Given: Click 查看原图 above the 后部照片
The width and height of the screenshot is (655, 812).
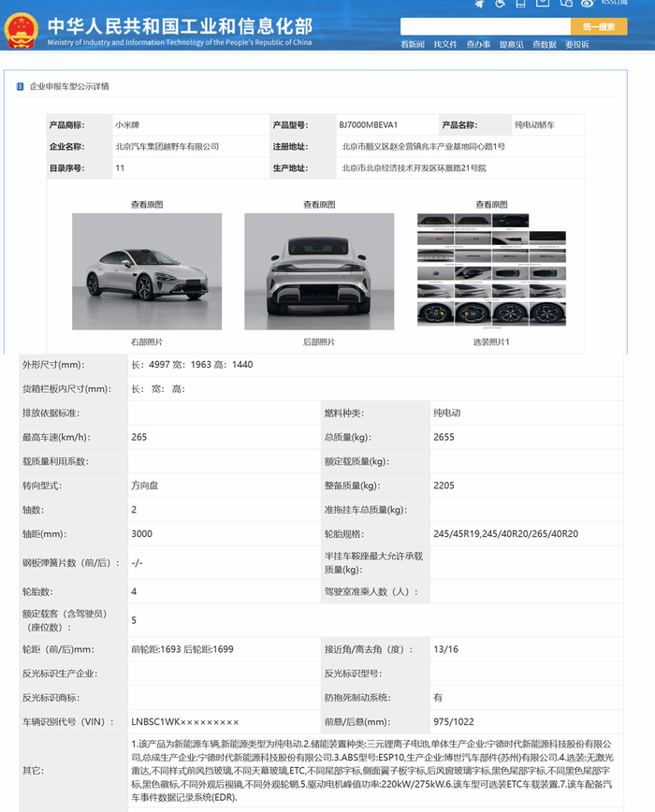Looking at the screenshot, I should [x=319, y=205].
